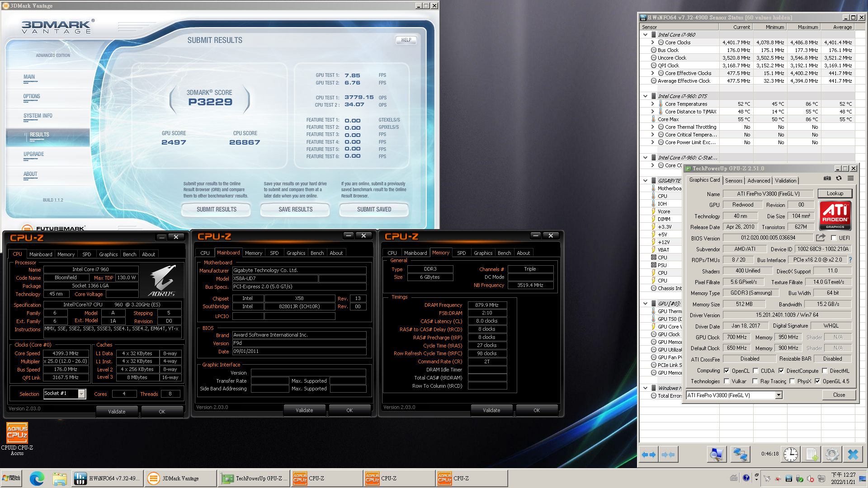Collapse the Intel Core i7-960: DTS group
Image resolution: width=868 pixels, height=488 pixels.
[x=645, y=96]
